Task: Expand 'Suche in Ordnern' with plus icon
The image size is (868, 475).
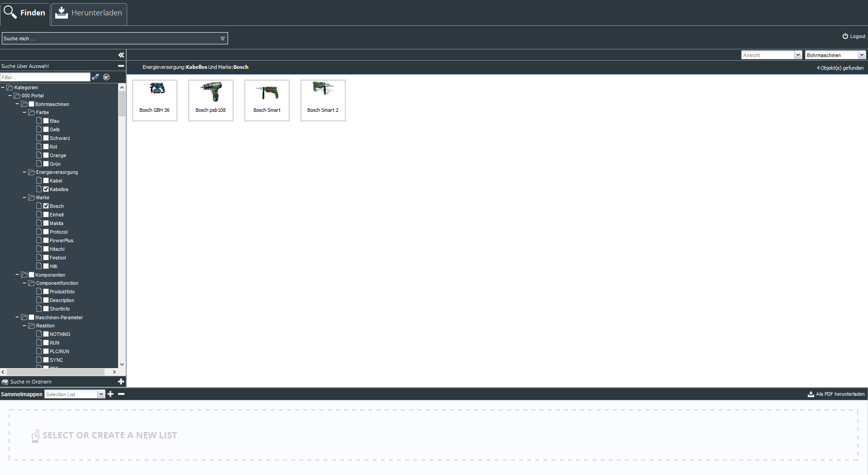Action: click(121, 382)
